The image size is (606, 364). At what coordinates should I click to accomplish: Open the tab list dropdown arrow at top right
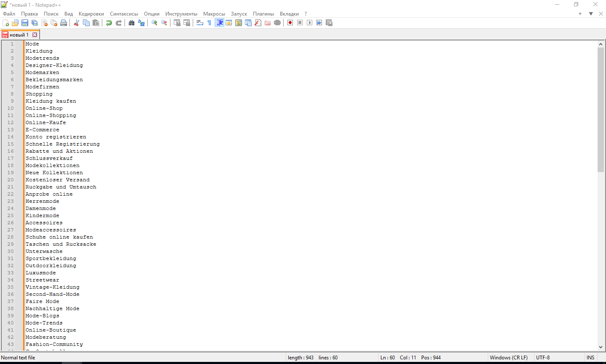click(x=591, y=14)
